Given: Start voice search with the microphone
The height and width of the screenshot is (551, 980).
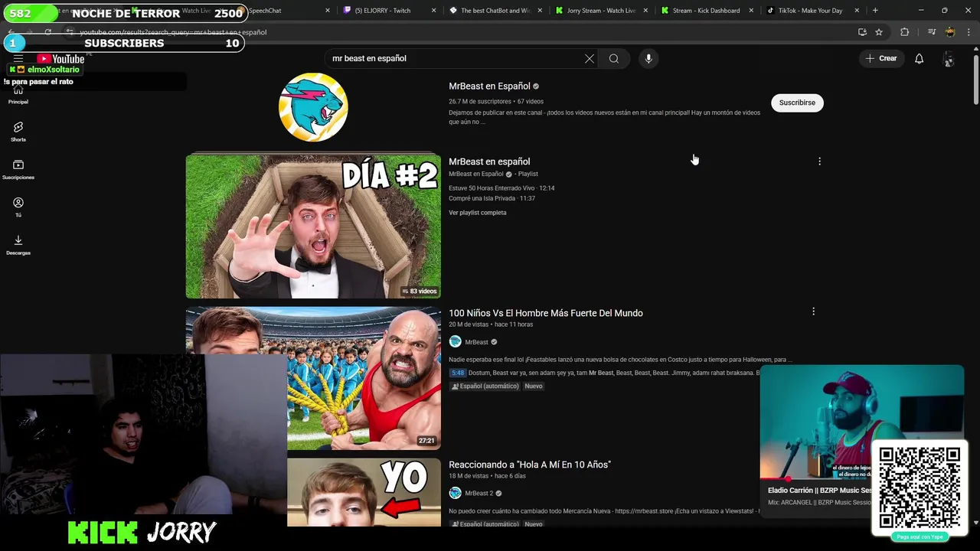Looking at the screenshot, I should (x=648, y=59).
